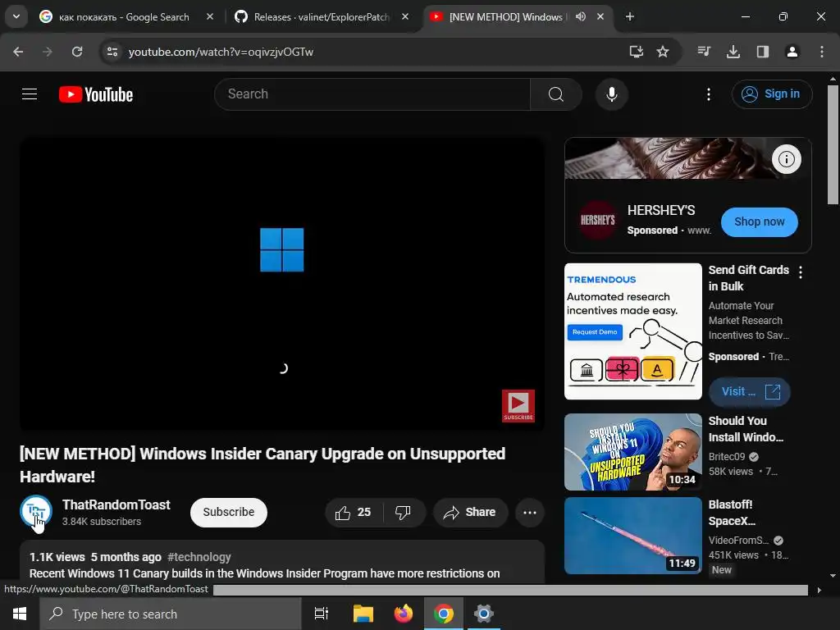
Task: Open ThatRandomToast channel avatar
Action: point(36,511)
